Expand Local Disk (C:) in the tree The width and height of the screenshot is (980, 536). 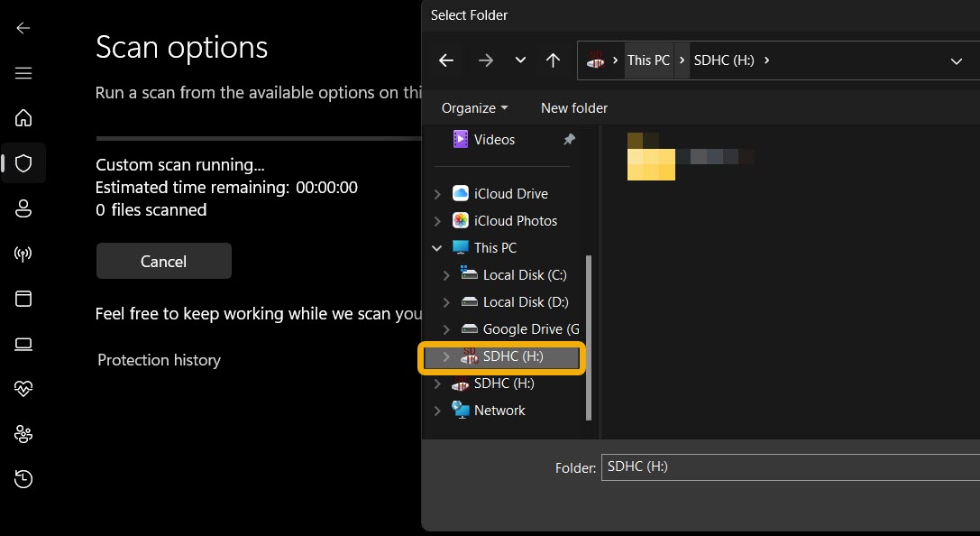coord(445,274)
